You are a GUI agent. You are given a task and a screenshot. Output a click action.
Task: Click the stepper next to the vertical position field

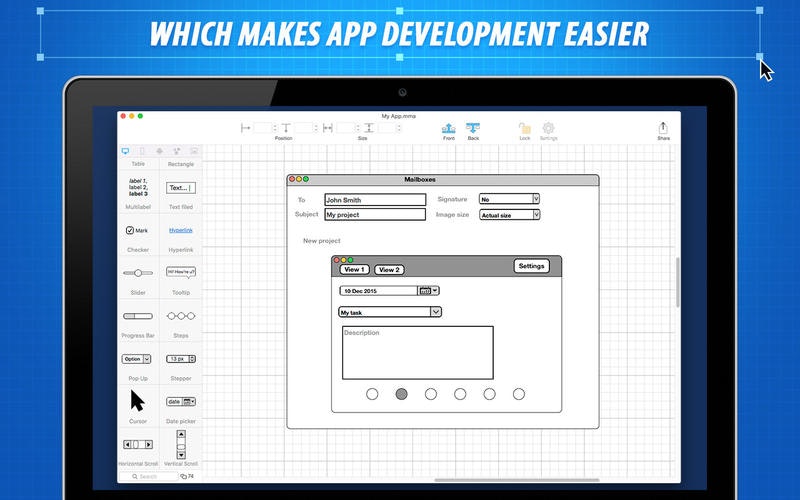(316, 128)
